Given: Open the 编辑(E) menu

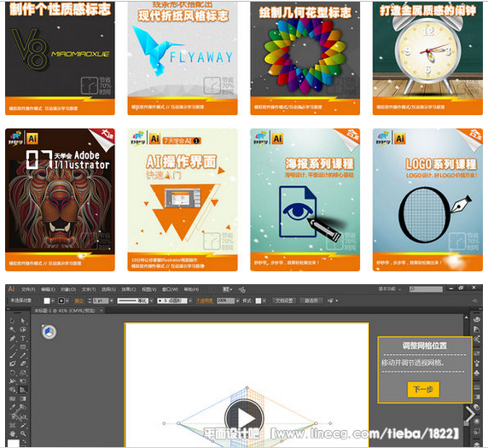Looking at the screenshot, I should [48, 289].
